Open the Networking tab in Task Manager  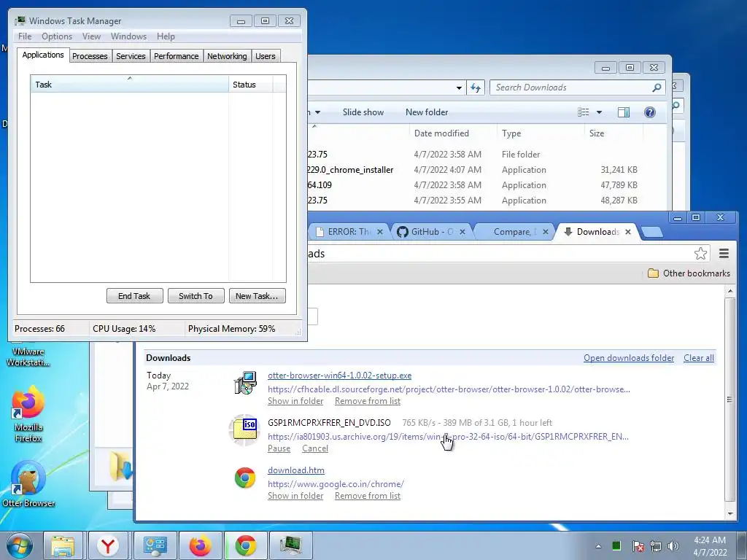pos(227,56)
